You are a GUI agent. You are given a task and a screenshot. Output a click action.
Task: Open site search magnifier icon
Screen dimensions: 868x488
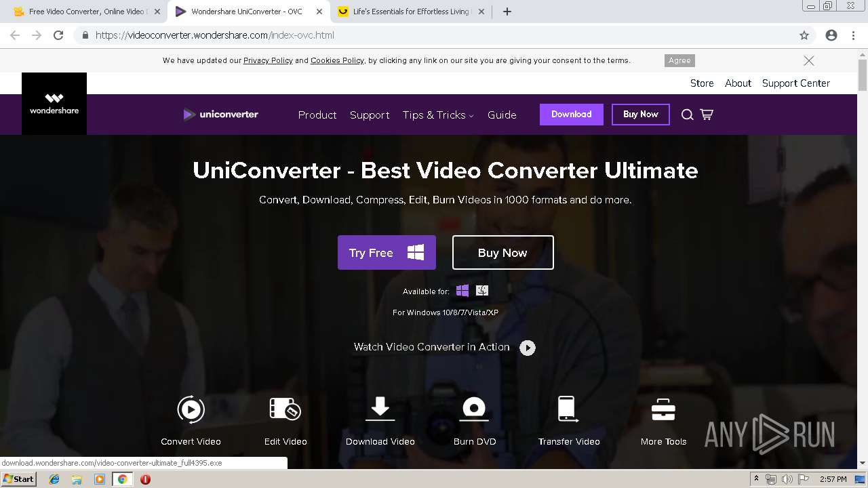click(x=687, y=115)
